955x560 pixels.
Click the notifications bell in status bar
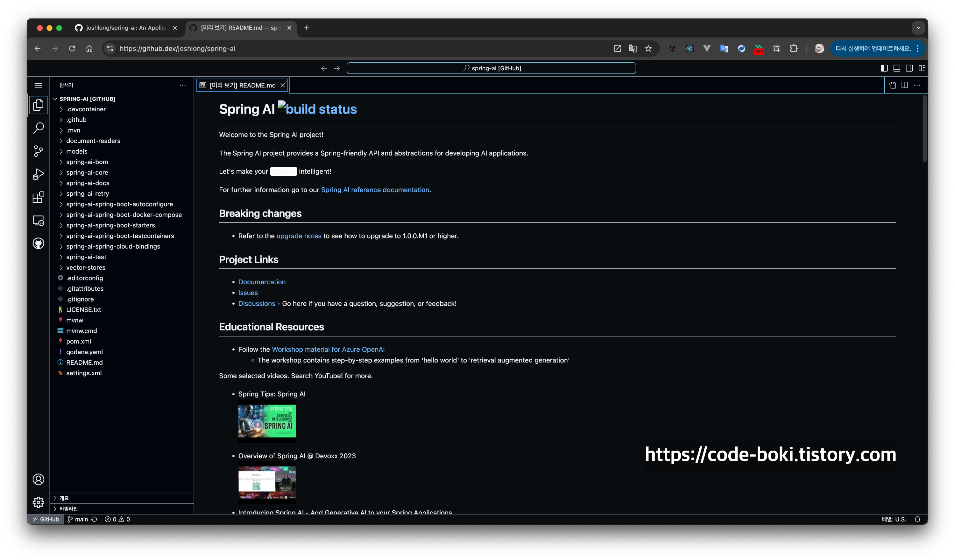point(917,519)
